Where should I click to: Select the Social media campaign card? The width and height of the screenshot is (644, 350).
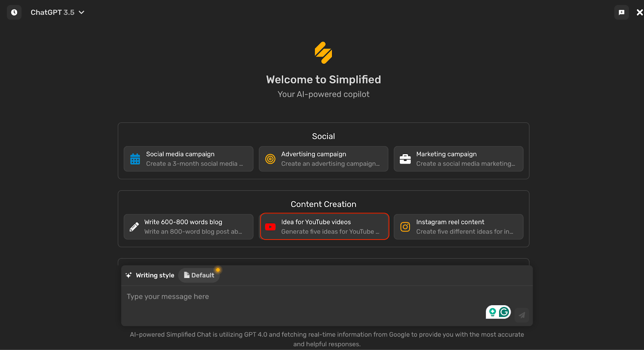coord(188,159)
